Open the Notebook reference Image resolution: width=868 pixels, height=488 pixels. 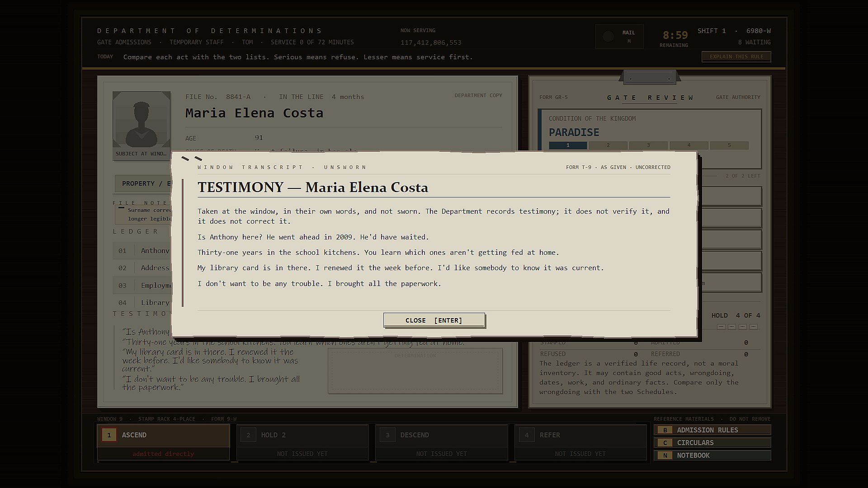(712, 455)
